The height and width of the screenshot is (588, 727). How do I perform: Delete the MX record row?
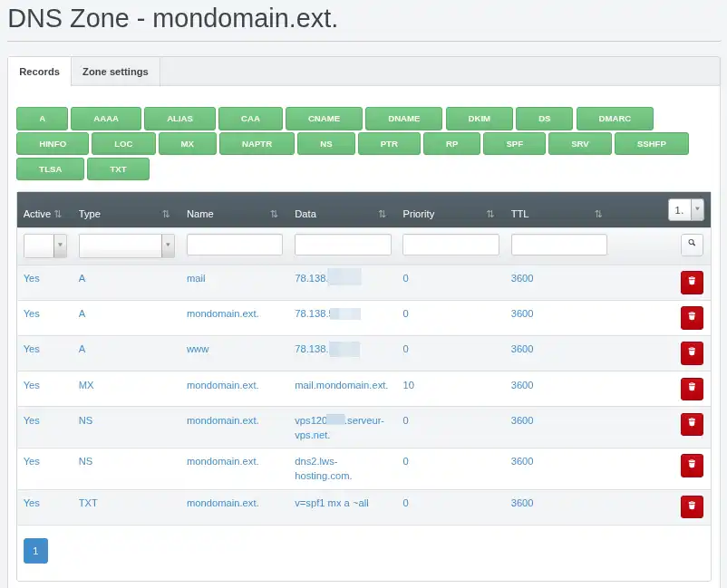[692, 389]
